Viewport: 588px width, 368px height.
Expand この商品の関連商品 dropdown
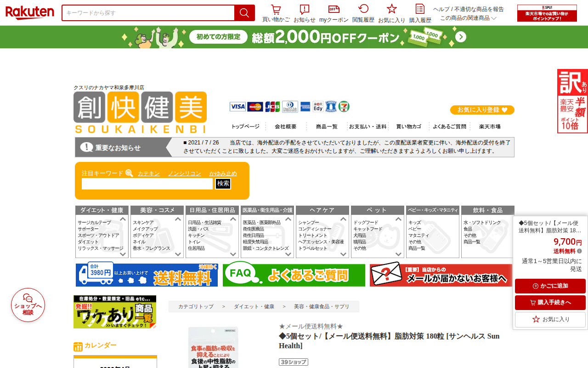click(469, 18)
